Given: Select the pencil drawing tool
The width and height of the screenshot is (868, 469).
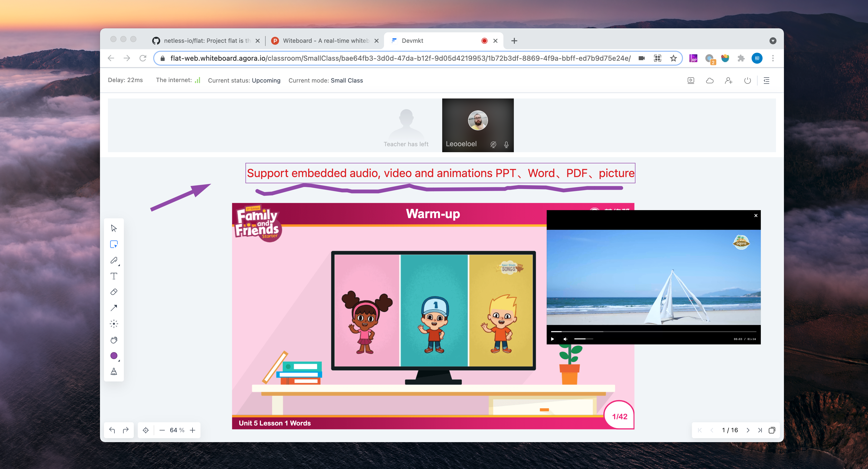Looking at the screenshot, I should [x=114, y=260].
